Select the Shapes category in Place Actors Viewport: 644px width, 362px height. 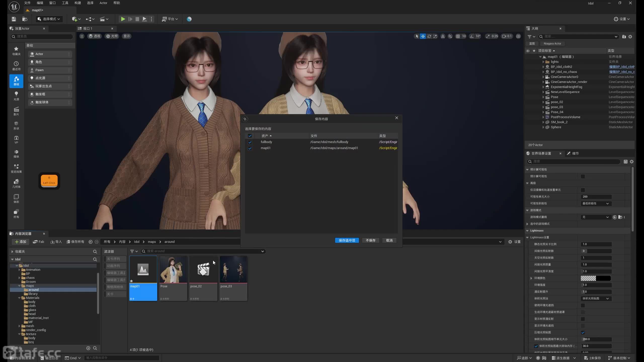click(x=16, y=125)
